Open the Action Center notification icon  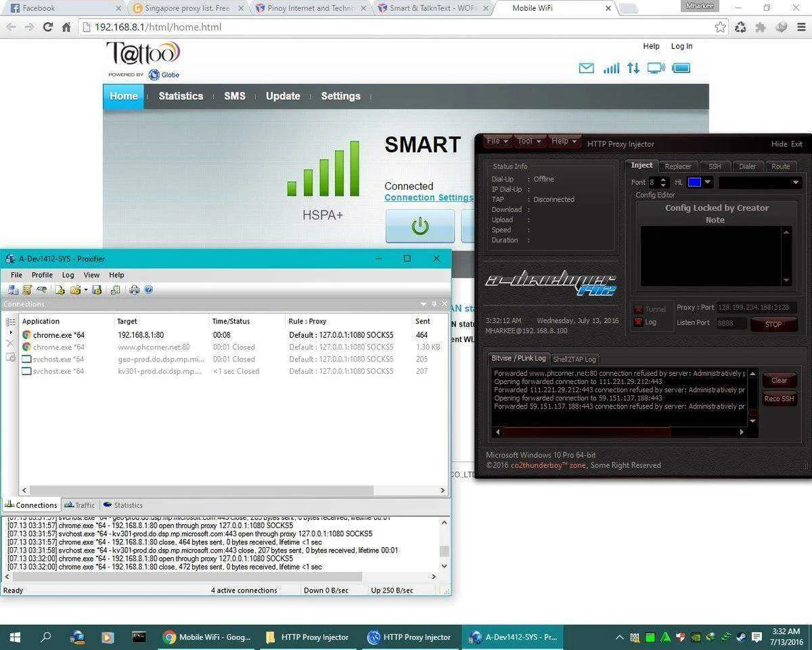pyautogui.click(x=757, y=637)
